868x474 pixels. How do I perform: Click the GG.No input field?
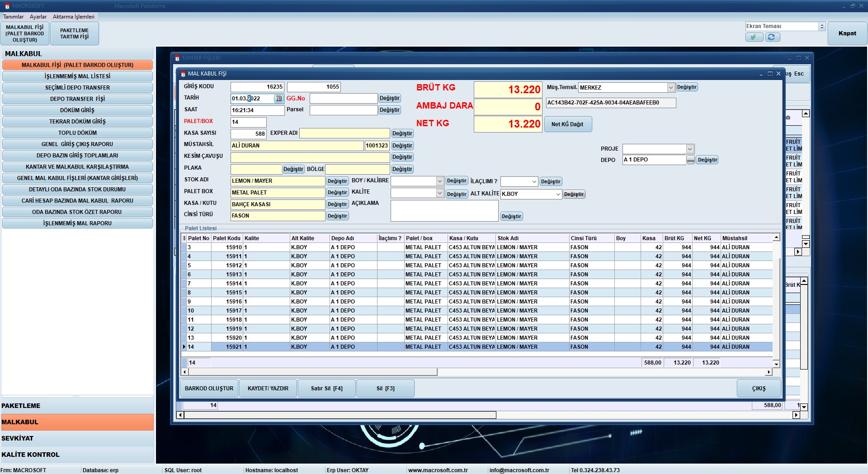(343, 99)
